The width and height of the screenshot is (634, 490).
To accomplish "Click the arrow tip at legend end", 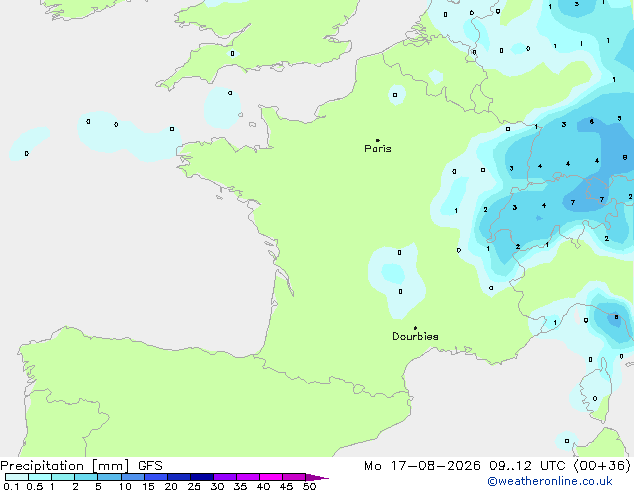I will pos(326,478).
